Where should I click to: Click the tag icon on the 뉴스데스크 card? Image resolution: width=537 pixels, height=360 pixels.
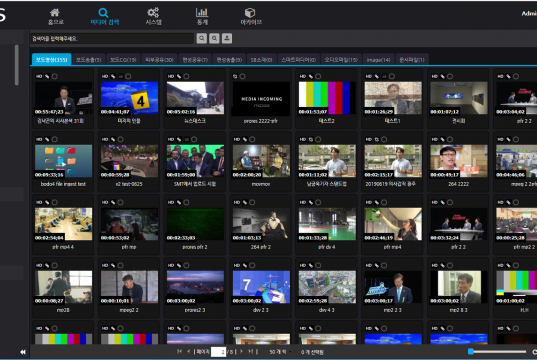pyautogui.click(x=179, y=76)
